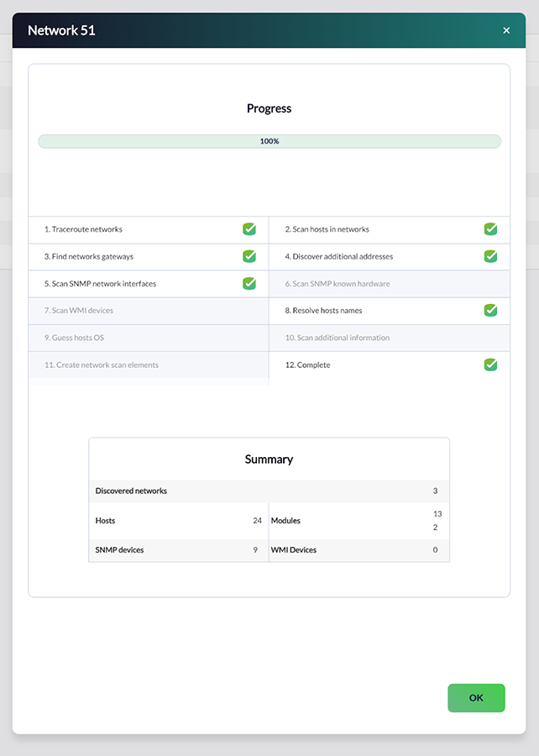Image resolution: width=539 pixels, height=756 pixels.
Task: Click the Scan hosts in networks checkmark
Action: click(490, 229)
